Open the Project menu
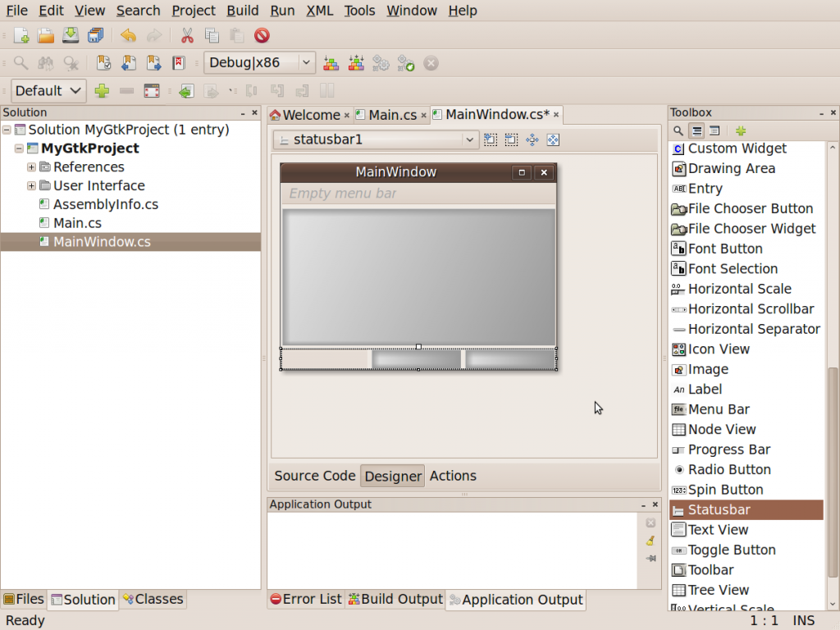 click(x=194, y=11)
